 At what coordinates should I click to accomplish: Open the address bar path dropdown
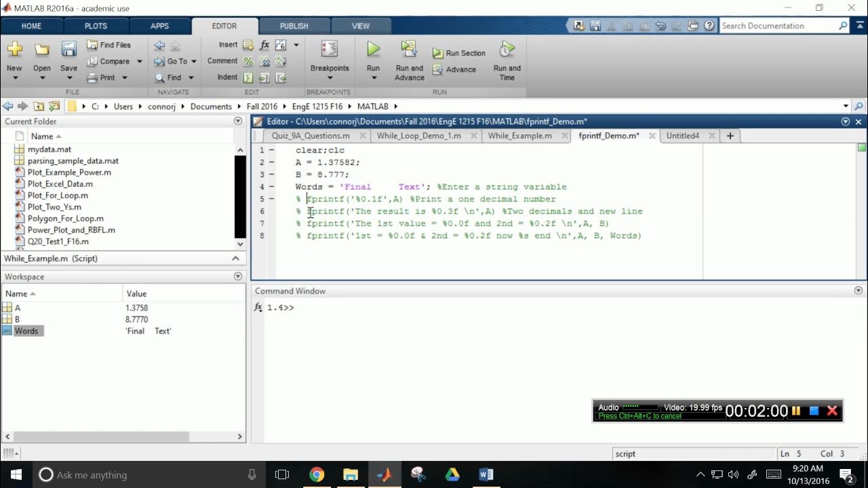coord(846,106)
